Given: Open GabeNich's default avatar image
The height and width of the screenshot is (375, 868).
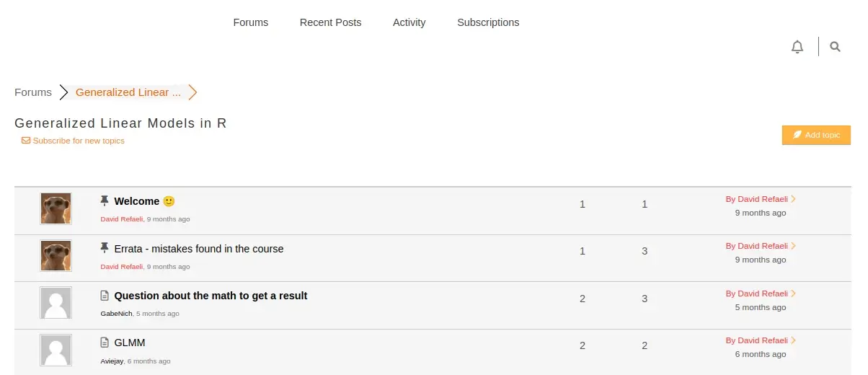Looking at the screenshot, I should [x=56, y=303].
